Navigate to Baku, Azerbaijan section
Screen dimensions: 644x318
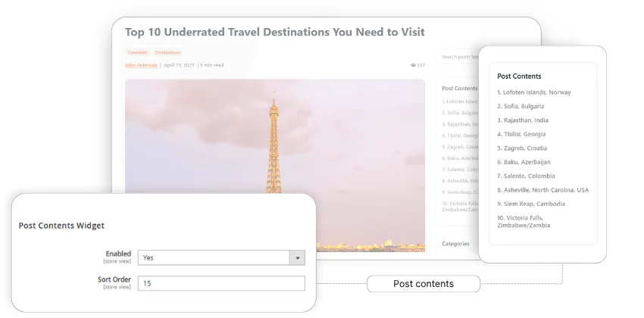(x=524, y=162)
